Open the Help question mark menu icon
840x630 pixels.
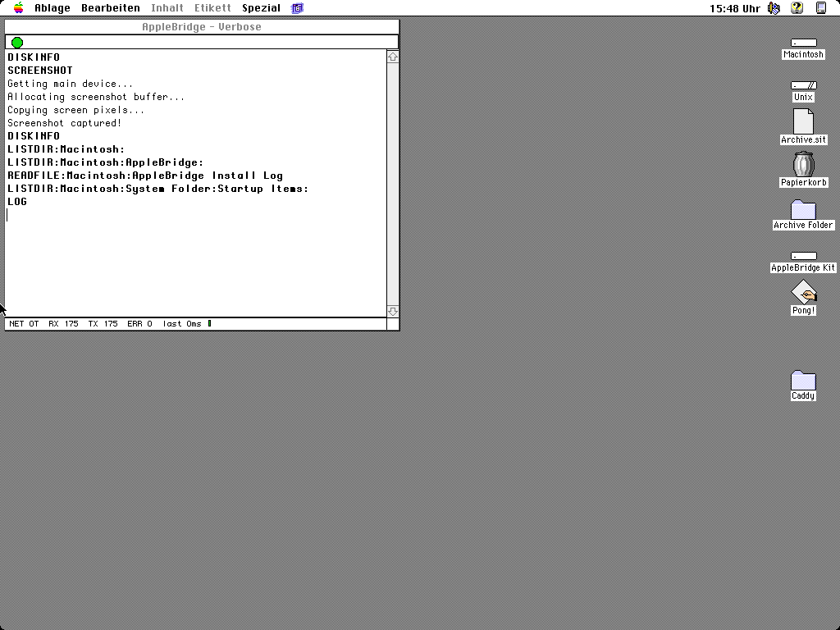click(x=797, y=8)
